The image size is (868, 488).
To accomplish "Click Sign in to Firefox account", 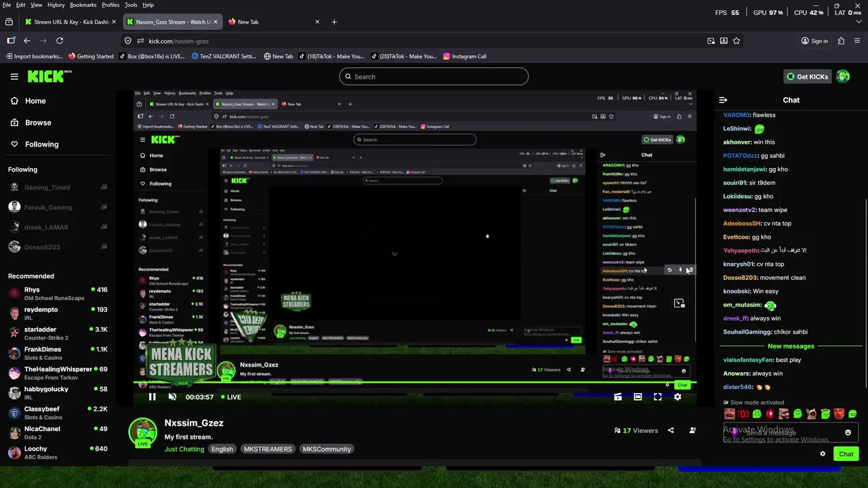I will click(x=814, y=41).
